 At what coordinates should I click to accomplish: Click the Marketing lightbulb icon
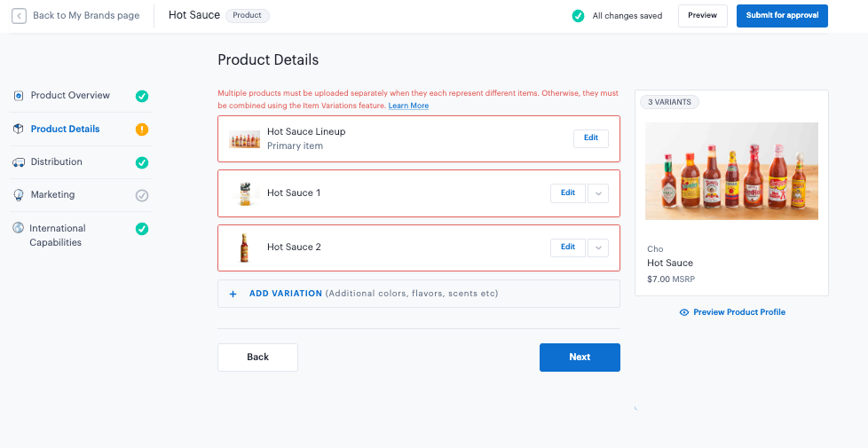[x=19, y=195]
